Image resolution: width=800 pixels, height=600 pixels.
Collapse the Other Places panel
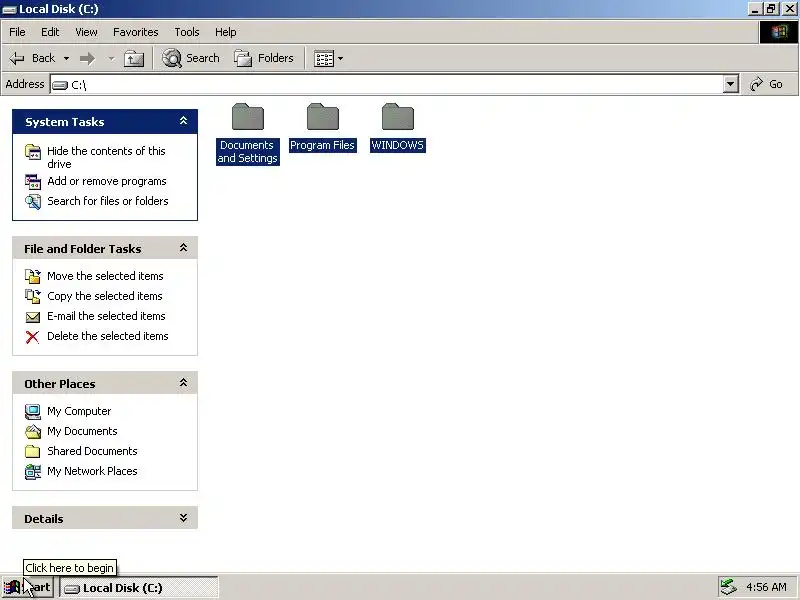(x=184, y=383)
